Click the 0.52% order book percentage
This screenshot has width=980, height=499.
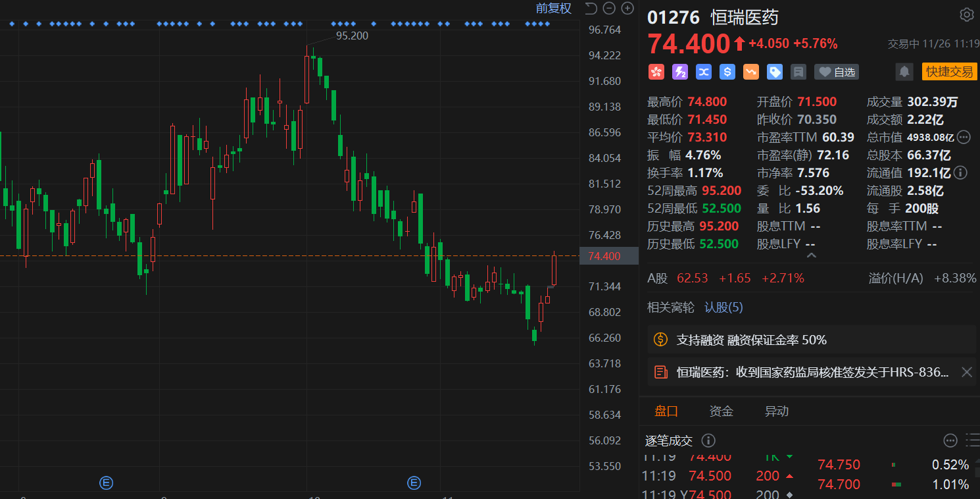(950, 465)
